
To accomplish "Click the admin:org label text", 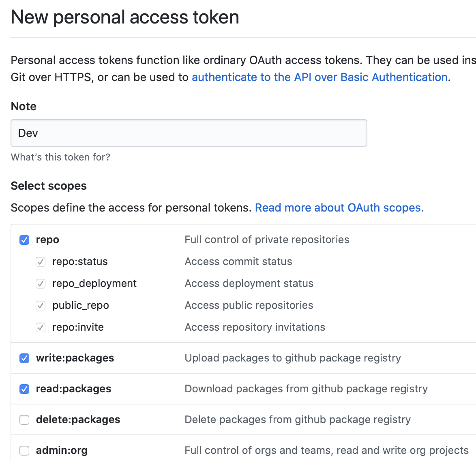I will pyautogui.click(x=62, y=450).
